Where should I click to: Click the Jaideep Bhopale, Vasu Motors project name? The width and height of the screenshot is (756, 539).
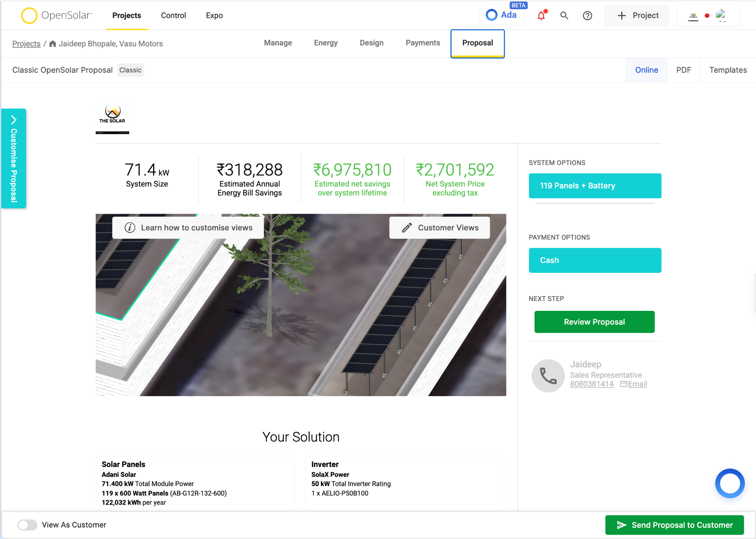[111, 44]
